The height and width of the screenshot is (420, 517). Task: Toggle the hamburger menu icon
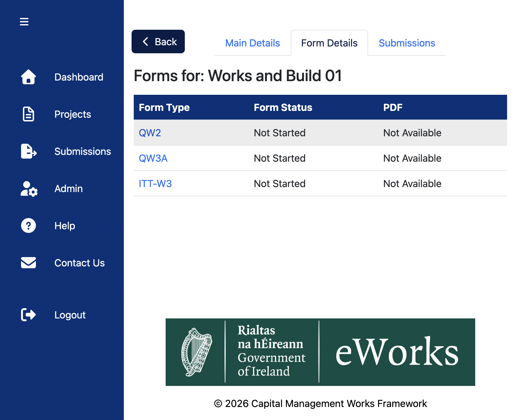point(24,22)
